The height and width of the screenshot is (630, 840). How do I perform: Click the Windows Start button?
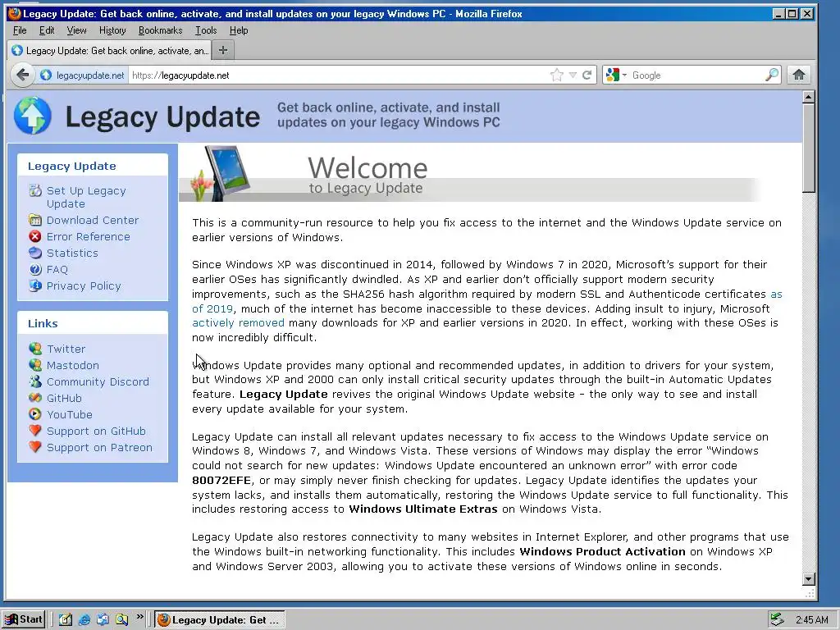24,619
